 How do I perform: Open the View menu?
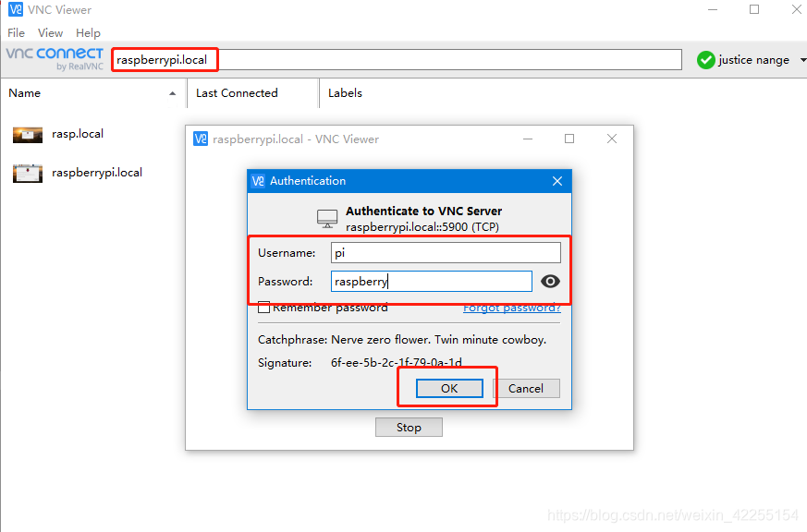(50, 33)
